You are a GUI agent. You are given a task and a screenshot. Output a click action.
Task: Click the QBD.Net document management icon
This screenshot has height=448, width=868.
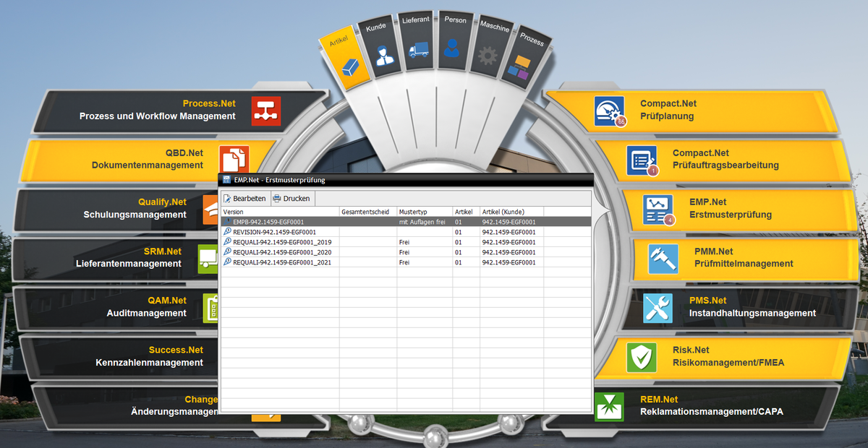point(234,158)
